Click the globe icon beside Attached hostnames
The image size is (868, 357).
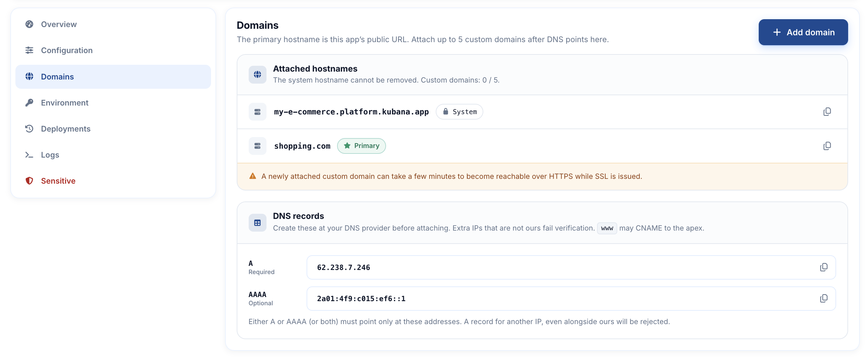point(258,74)
